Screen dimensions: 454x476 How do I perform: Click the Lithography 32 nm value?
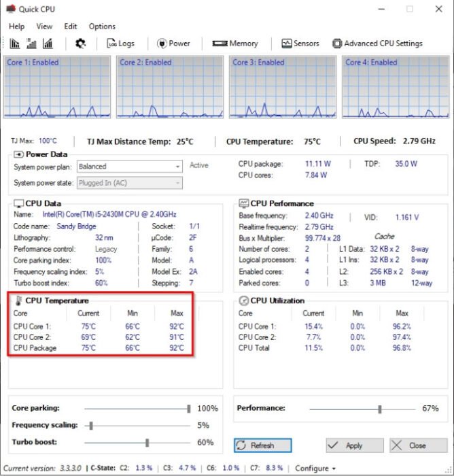(104, 238)
